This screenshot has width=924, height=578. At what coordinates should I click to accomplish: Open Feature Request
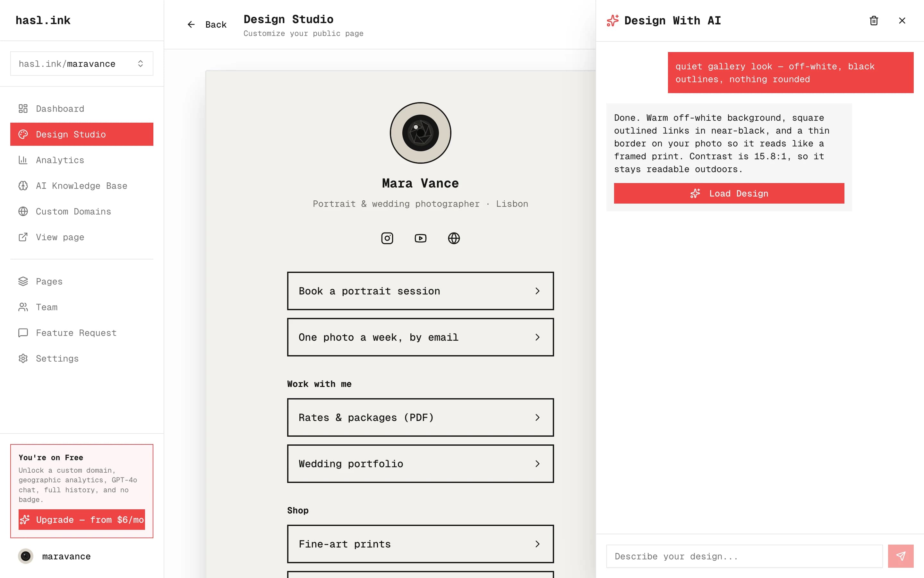pyautogui.click(x=82, y=333)
